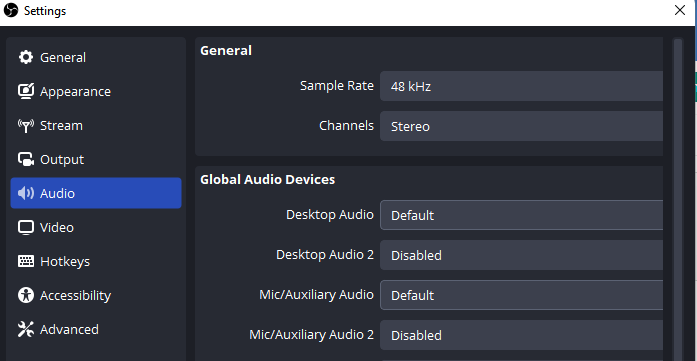Click the General gear icon in sidebar
697x361 pixels.
tap(26, 57)
